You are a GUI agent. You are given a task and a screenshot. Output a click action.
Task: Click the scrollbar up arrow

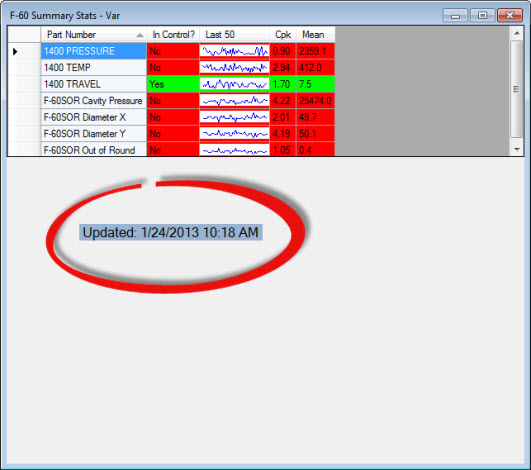click(x=517, y=33)
